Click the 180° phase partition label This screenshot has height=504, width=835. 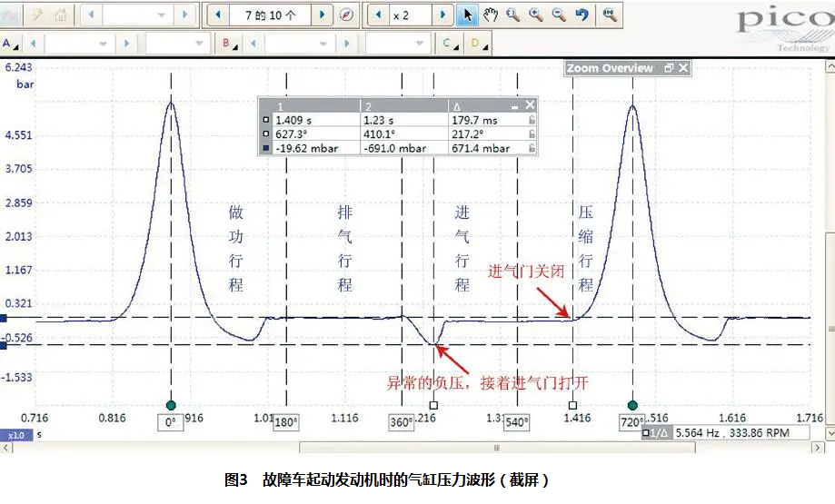(x=286, y=422)
